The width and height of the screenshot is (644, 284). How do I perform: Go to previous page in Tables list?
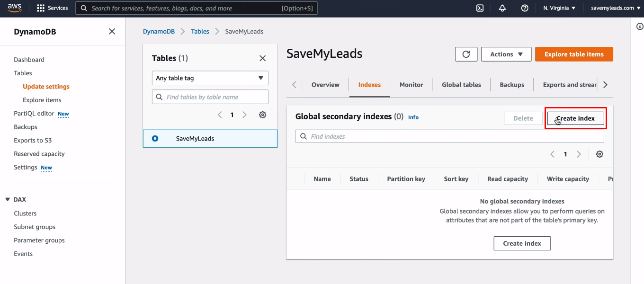(x=220, y=115)
